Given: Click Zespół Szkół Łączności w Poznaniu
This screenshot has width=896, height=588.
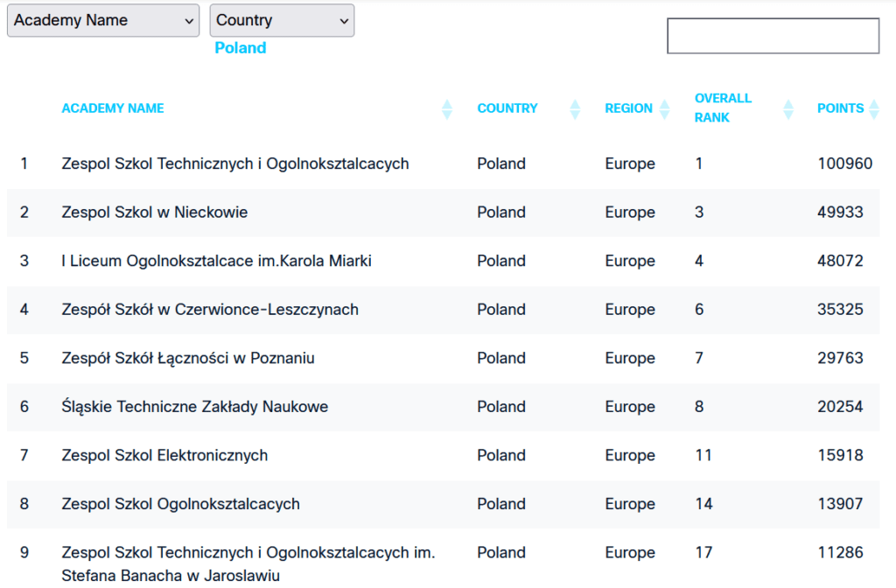Looking at the screenshot, I should tap(188, 358).
